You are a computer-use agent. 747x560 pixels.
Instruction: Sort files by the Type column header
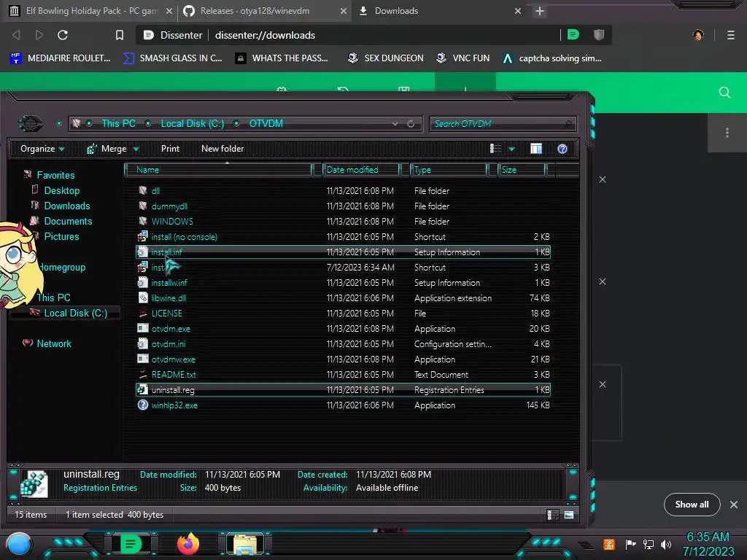[x=449, y=170]
